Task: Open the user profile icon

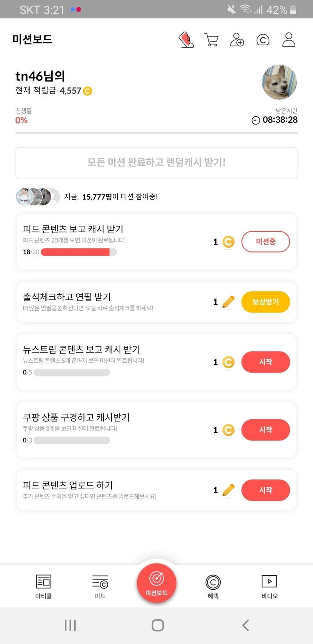Action: 288,40
